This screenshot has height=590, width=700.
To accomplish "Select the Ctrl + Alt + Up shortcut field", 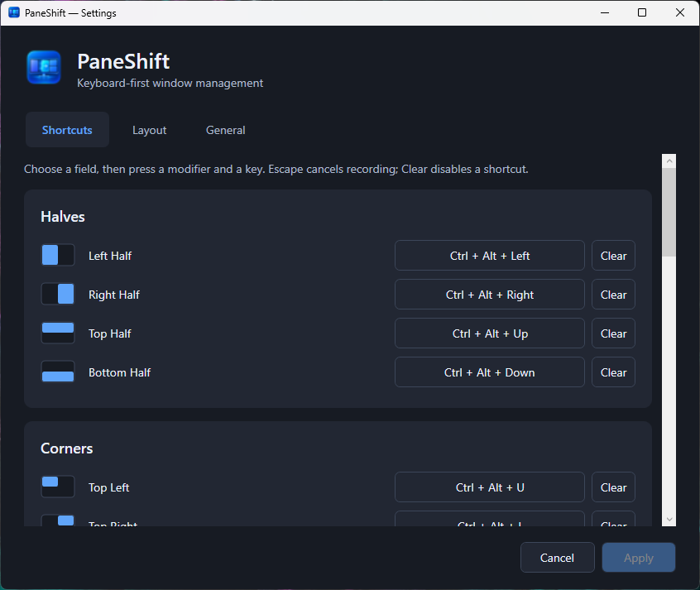I will [490, 333].
